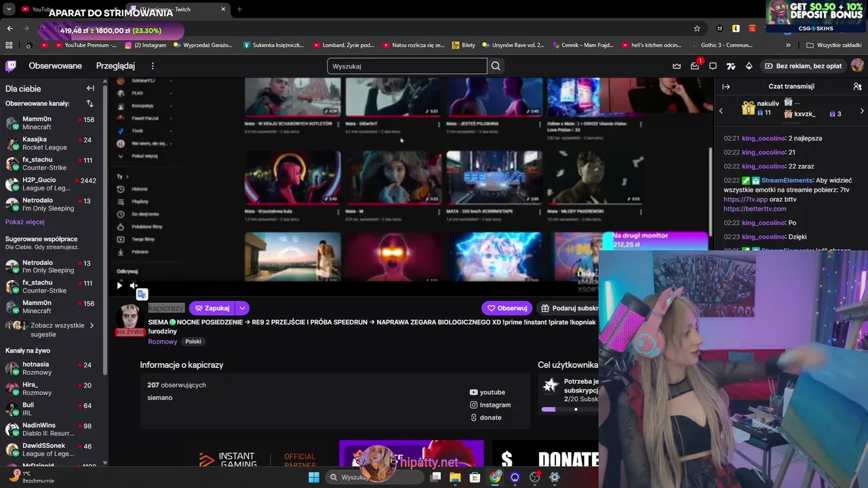
Task: Bookmark this page with the star
Action: 696,28
